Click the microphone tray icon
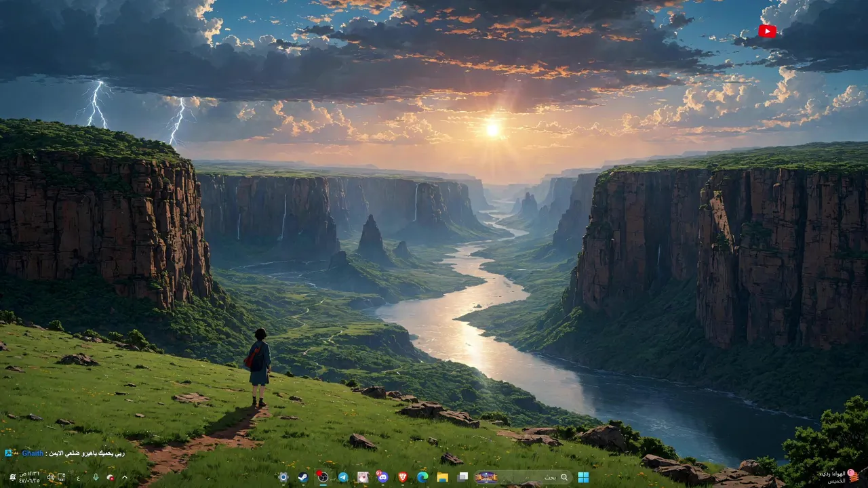Image resolution: width=868 pixels, height=488 pixels. click(x=96, y=477)
